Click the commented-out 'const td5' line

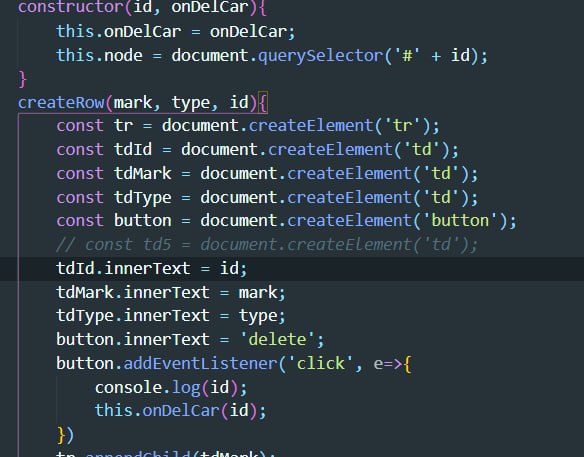(x=267, y=245)
